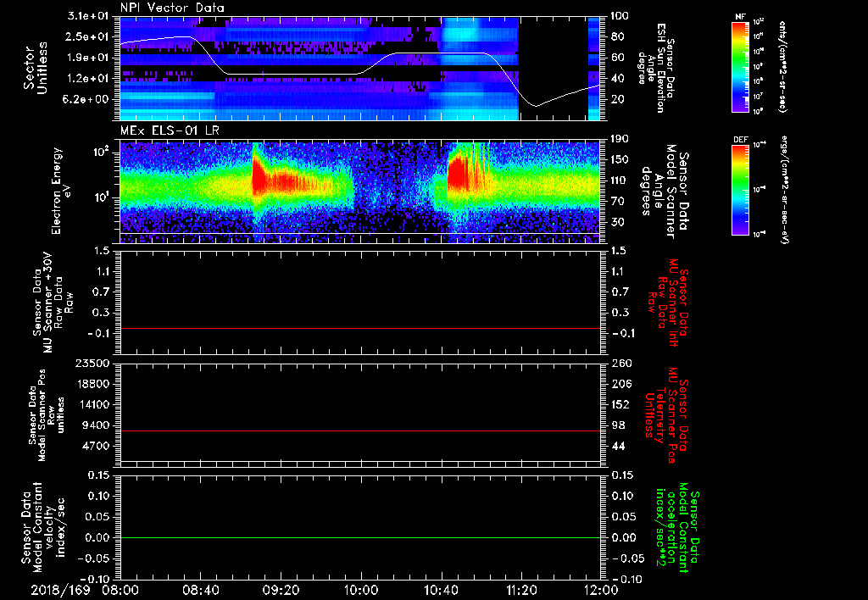The height and width of the screenshot is (600, 868).
Task: Click the '23500' scanner position axis value
Action: 93,364
